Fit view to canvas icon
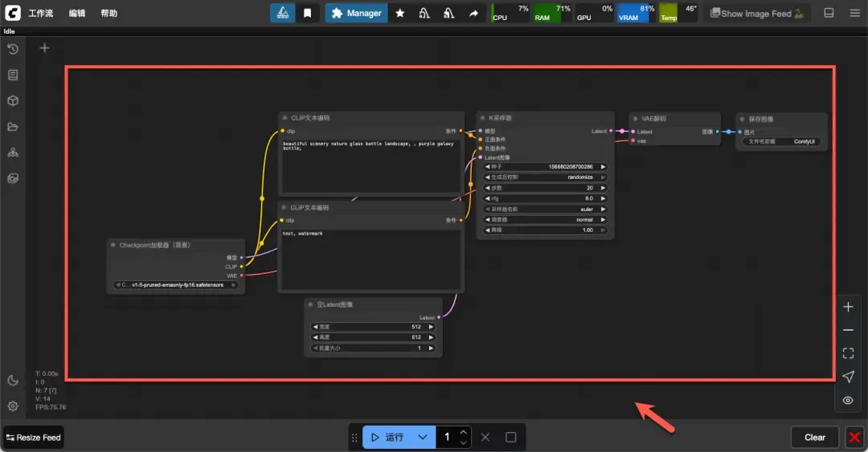Screen dimensions: 868x452 [x=848, y=353]
